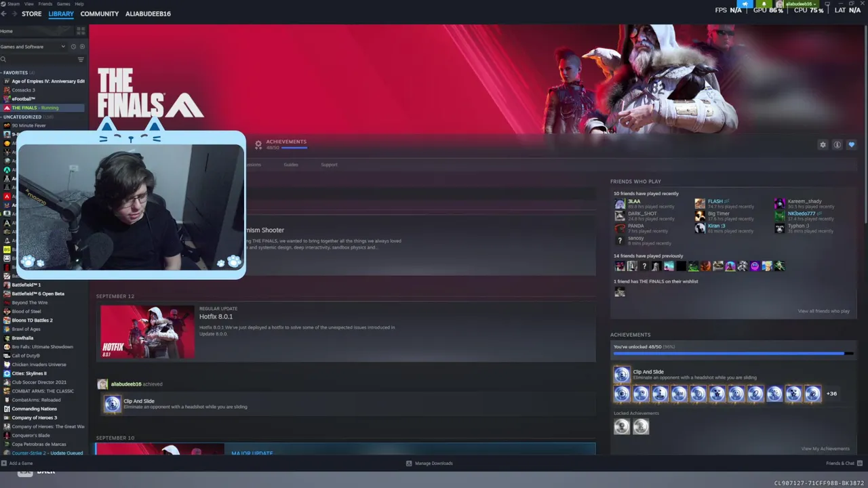Click the ready-to-play filter icon

[83, 47]
